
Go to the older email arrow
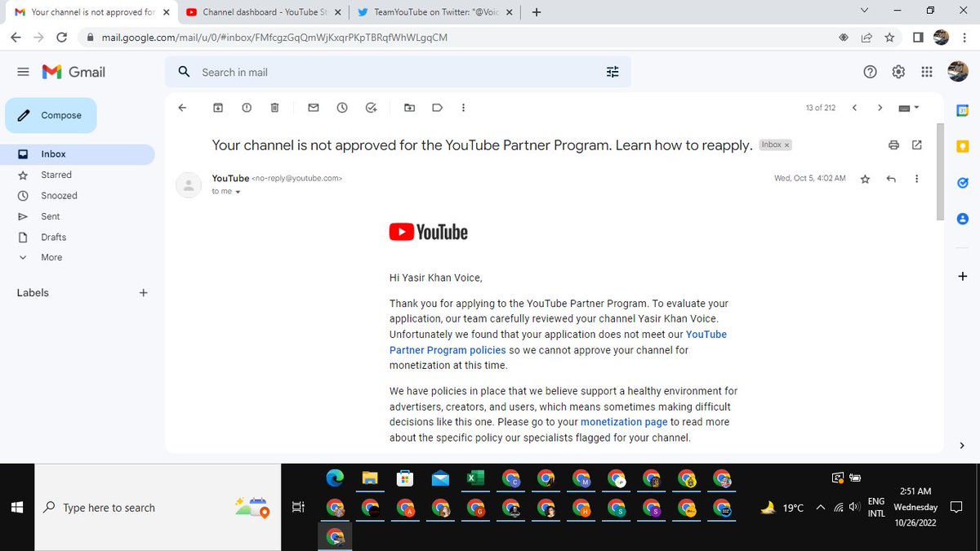coord(880,108)
